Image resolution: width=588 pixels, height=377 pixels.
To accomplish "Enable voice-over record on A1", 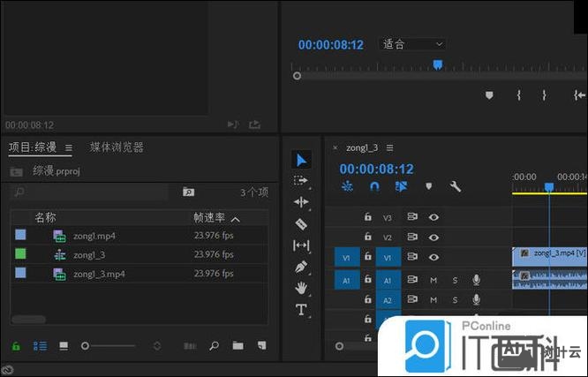I will click(476, 280).
